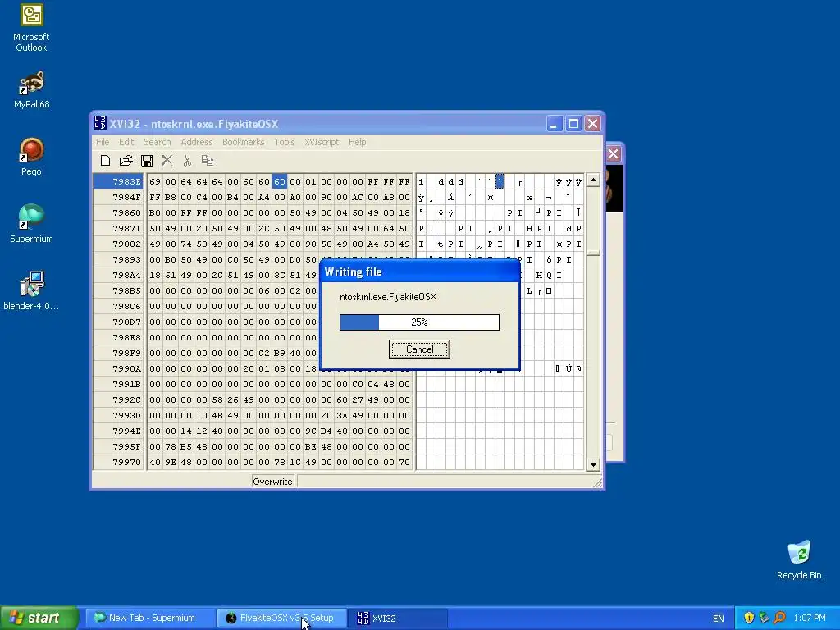Click the New file icon in XVI32 toolbar
840x630 pixels.
[x=106, y=160]
